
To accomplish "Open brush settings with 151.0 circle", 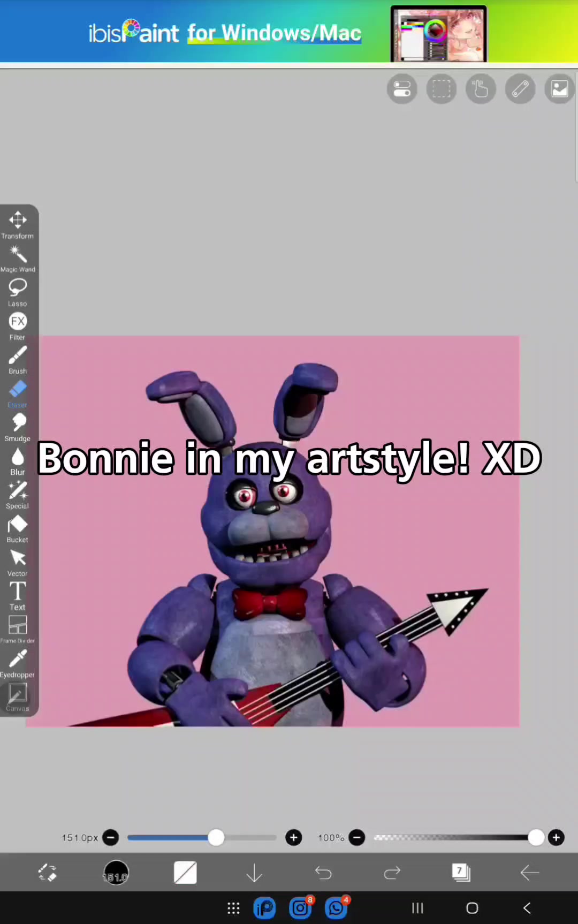I will click(x=116, y=873).
